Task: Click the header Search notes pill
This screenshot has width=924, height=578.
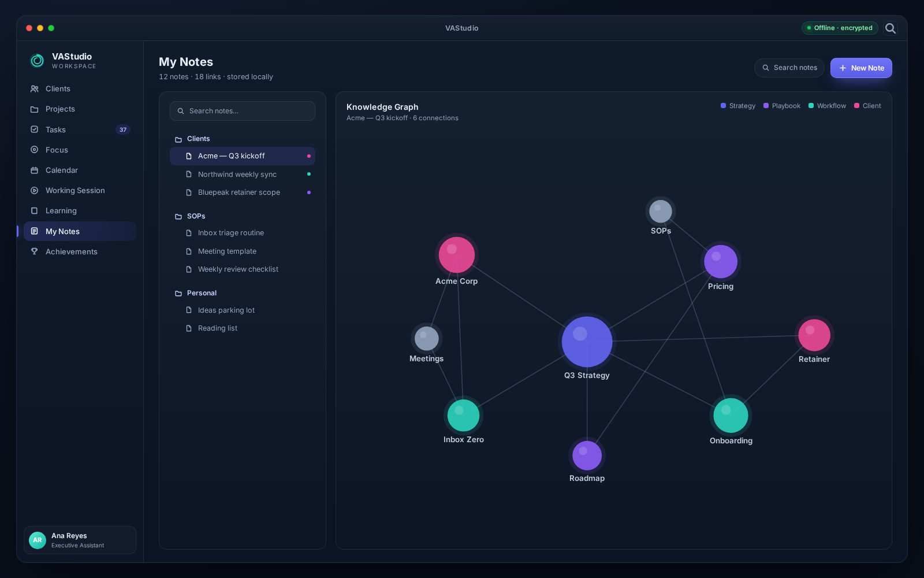Action: [789, 68]
